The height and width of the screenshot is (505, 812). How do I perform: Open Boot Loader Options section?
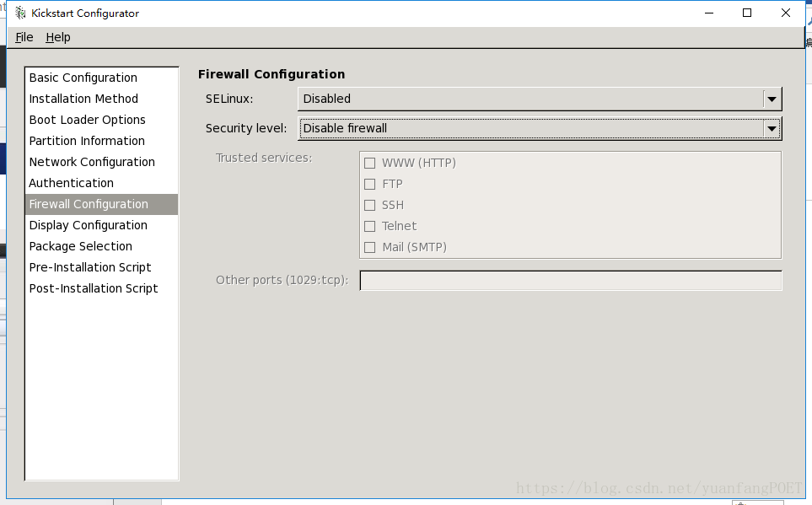click(101, 120)
